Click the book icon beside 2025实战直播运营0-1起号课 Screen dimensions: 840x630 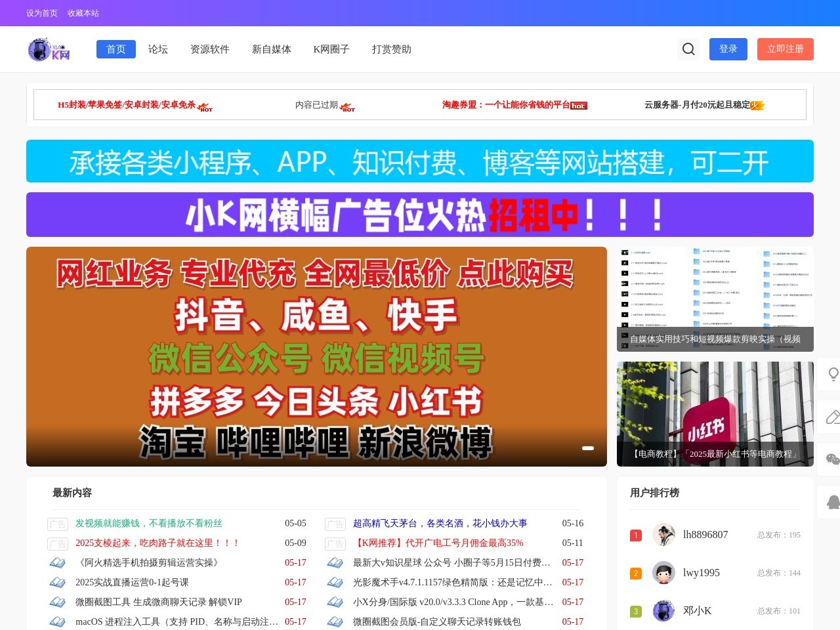58,582
